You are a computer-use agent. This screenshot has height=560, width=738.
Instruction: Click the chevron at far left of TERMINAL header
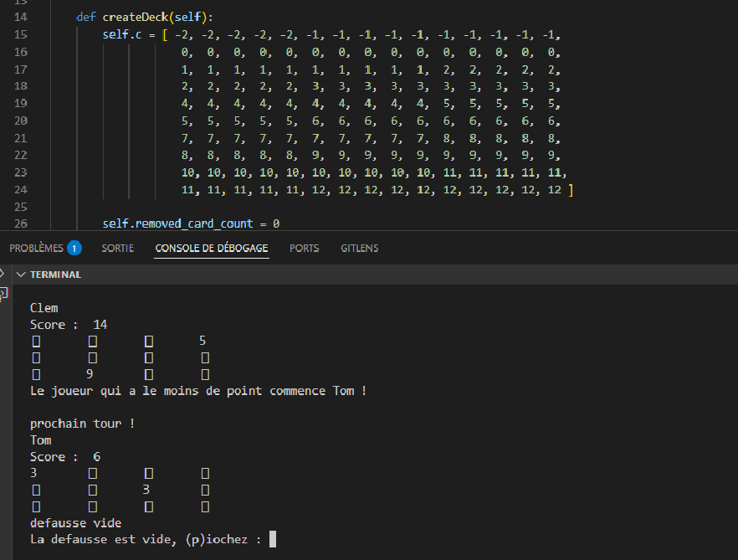3,274
